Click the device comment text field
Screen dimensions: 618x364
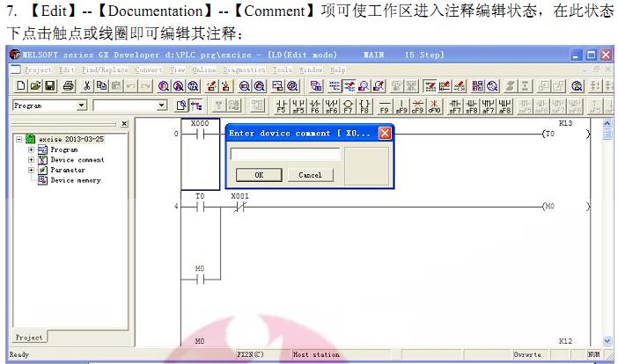coord(284,154)
